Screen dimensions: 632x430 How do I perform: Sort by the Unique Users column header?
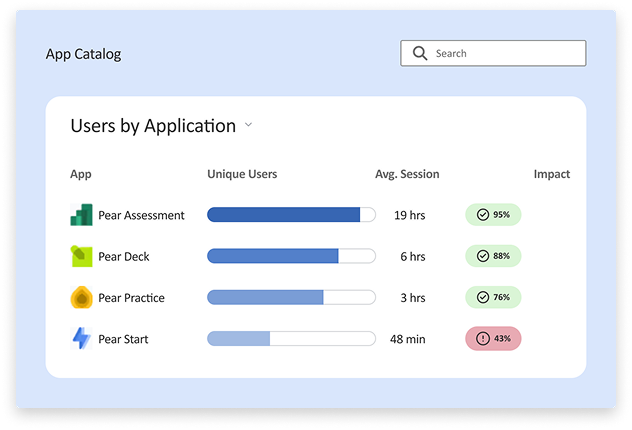pyautogui.click(x=242, y=174)
